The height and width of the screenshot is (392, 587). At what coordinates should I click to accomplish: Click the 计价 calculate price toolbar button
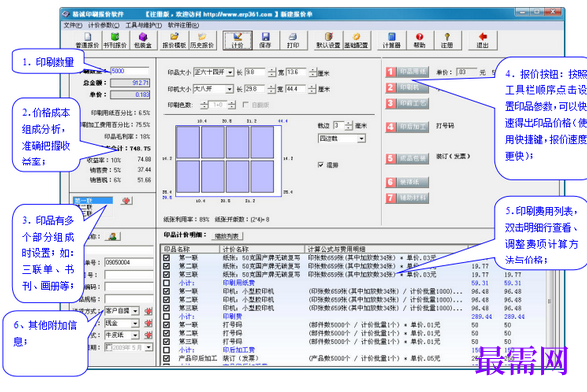coord(237,40)
